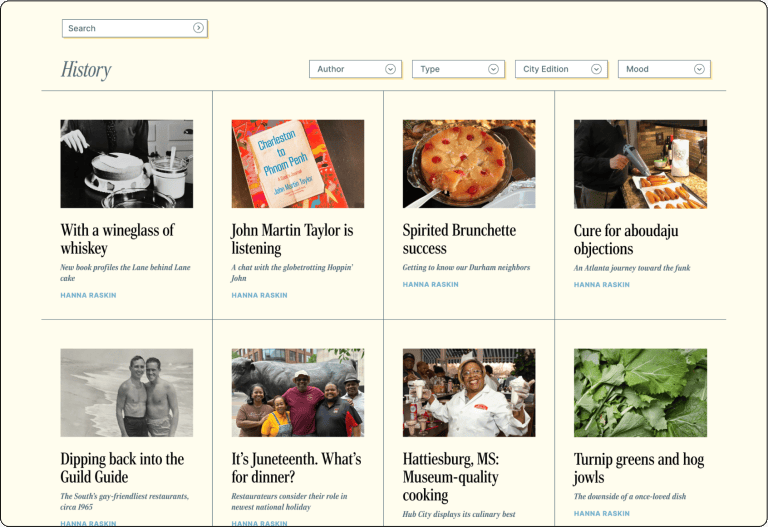Open the Author filter dropdown
Screen dimensions: 768x527
click(355, 69)
